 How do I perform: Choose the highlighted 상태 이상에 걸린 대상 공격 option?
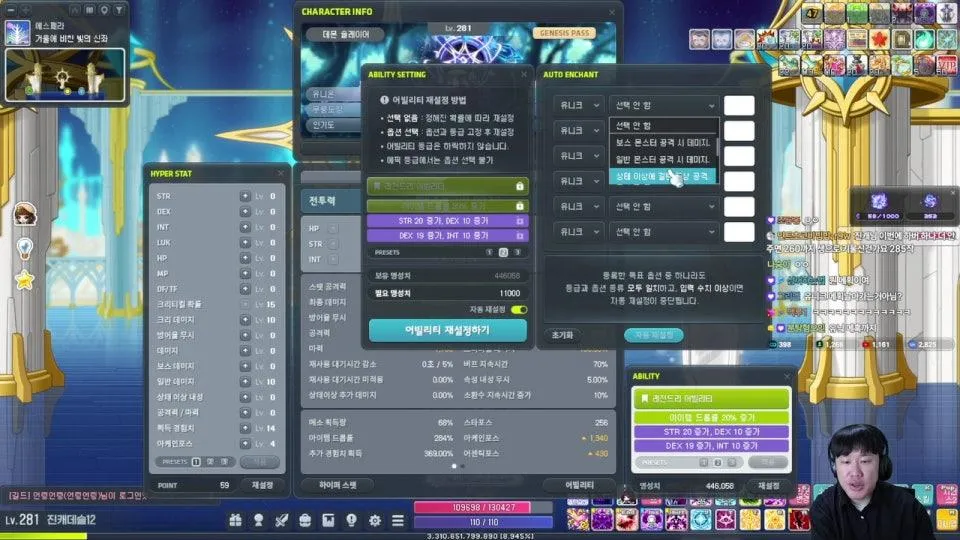coord(662,176)
